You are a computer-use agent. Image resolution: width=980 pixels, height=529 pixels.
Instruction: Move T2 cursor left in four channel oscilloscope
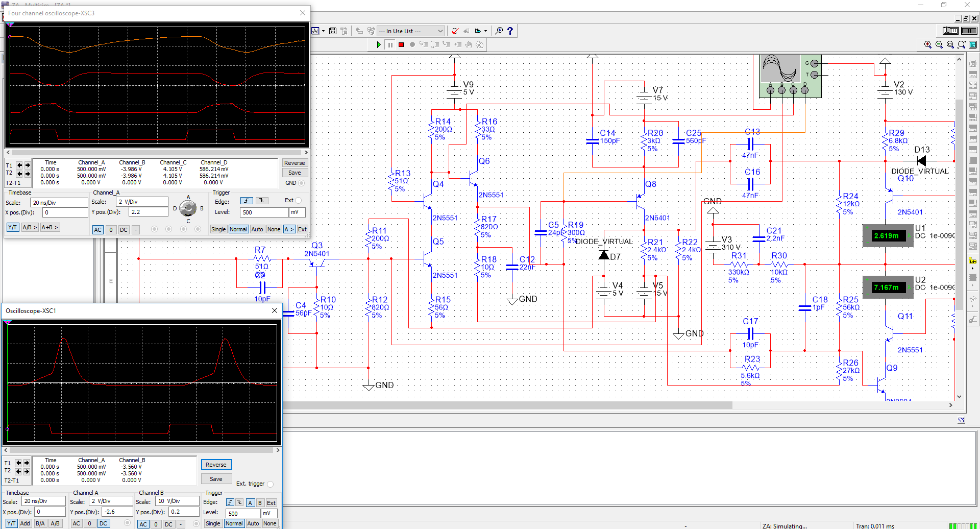(x=19, y=174)
